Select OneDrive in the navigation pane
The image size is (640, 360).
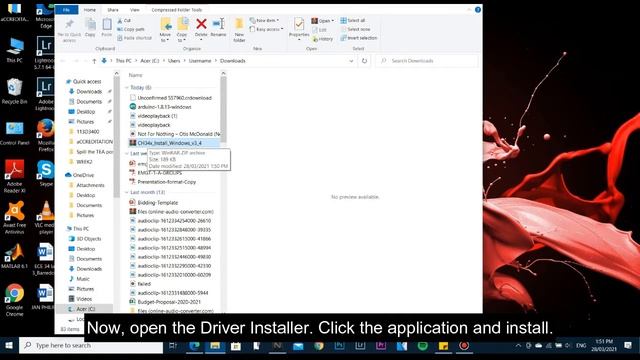coord(83,175)
